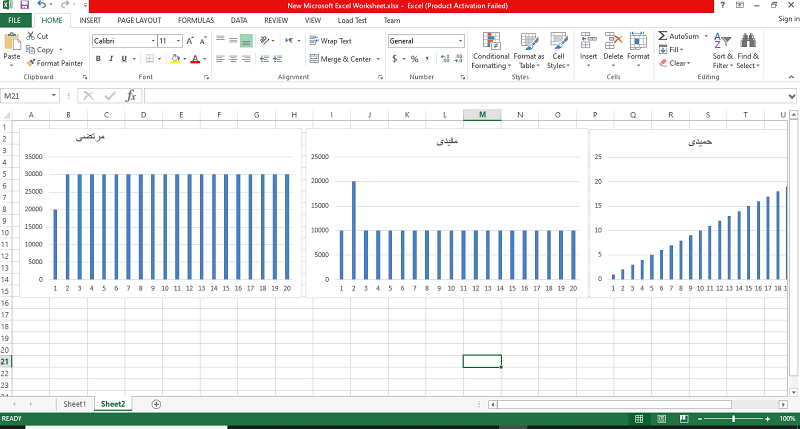Image resolution: width=800 pixels, height=429 pixels.
Task: Open the yellow fill color swatch
Action: point(175,59)
